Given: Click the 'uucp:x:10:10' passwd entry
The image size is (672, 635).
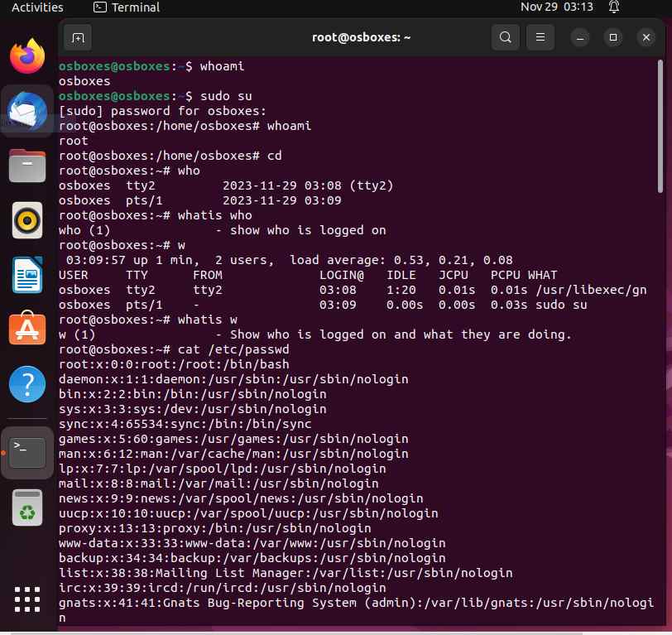Looking at the screenshot, I should pos(248,513).
